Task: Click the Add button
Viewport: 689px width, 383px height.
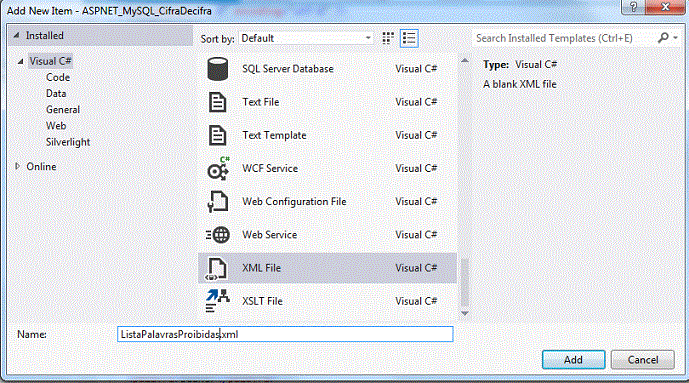Action: (573, 360)
